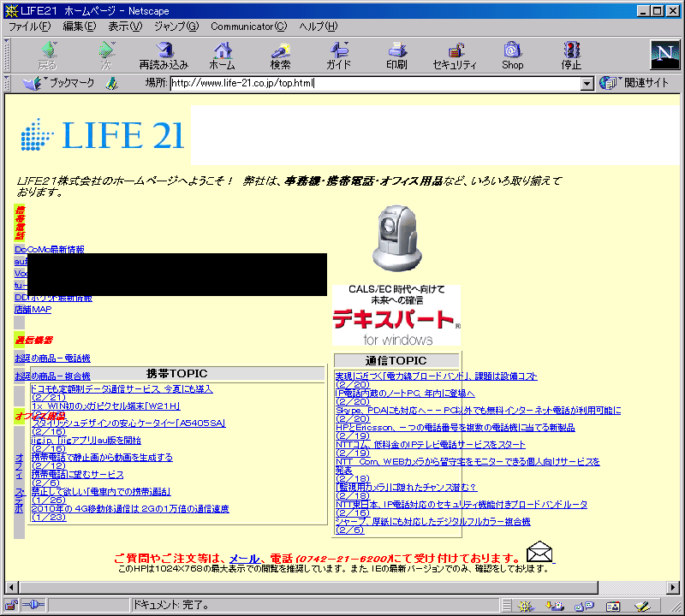Open the HPとEricsson article link

tap(456, 428)
